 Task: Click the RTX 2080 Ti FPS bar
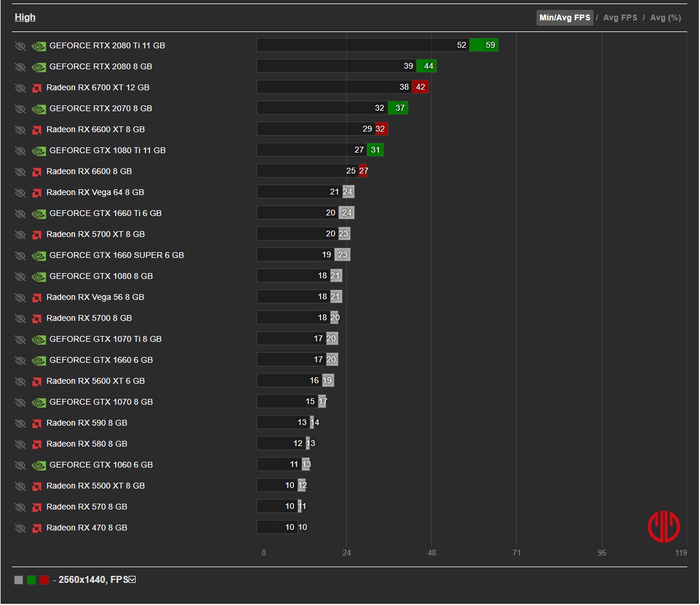[378, 45]
